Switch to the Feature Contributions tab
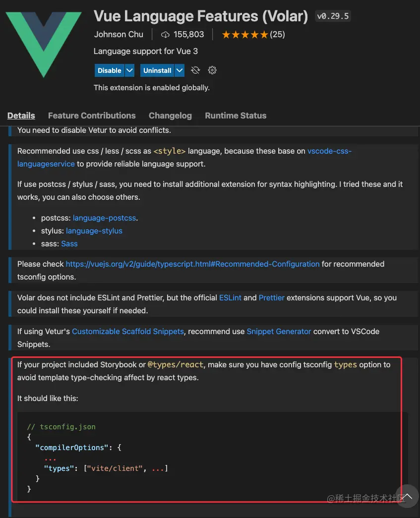 (92, 115)
